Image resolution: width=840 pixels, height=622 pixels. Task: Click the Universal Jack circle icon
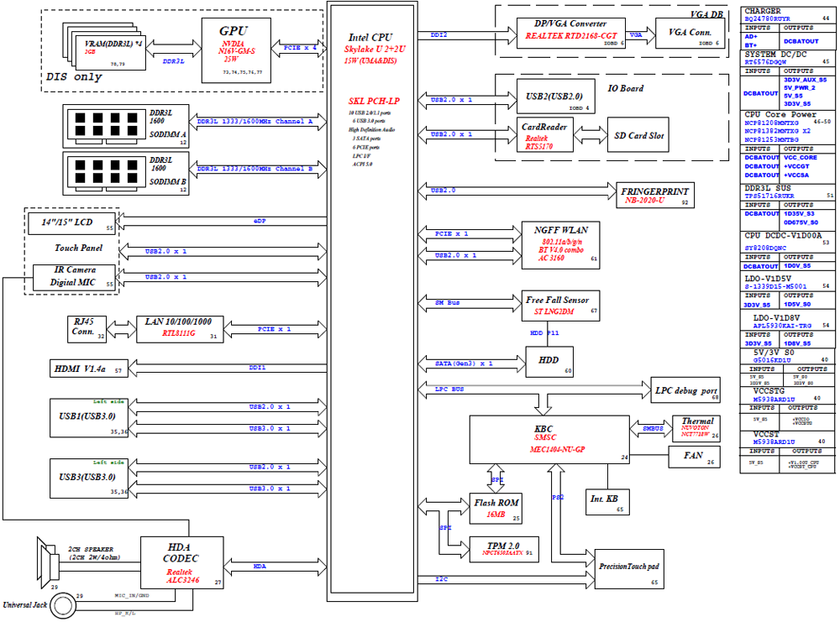coord(63,606)
